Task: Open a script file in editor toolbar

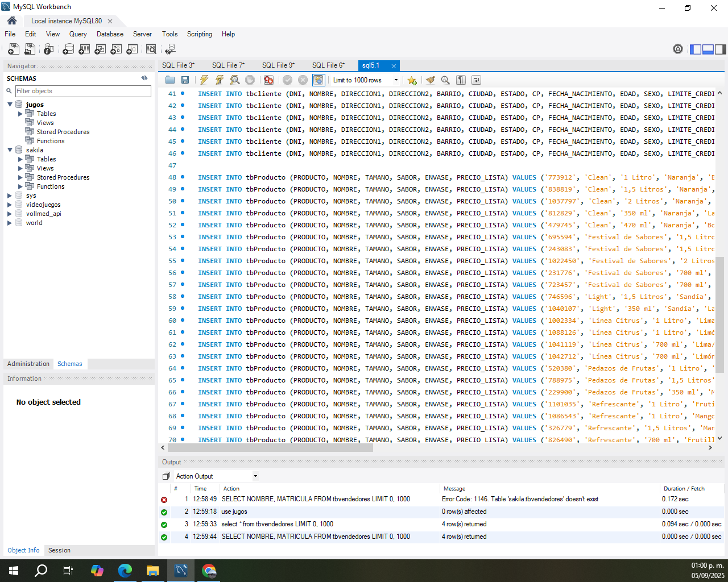Action: [170, 80]
